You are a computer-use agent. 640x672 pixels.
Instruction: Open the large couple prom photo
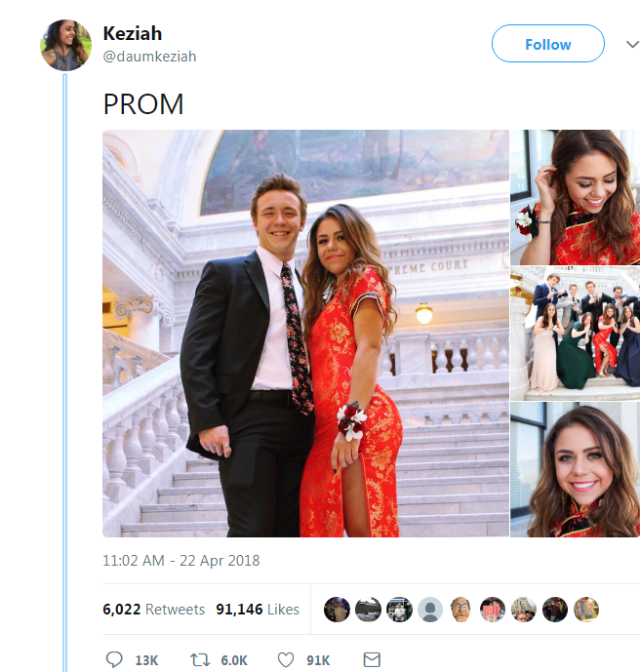[305, 333]
